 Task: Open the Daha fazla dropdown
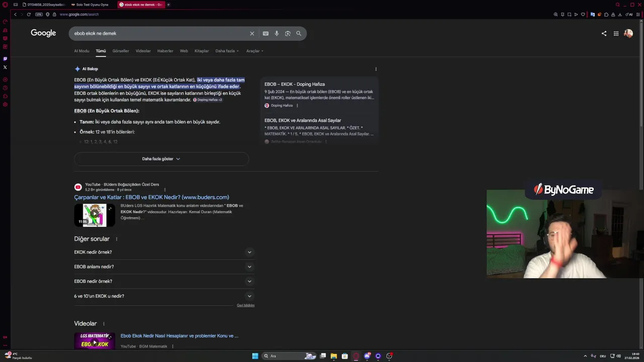(x=227, y=51)
